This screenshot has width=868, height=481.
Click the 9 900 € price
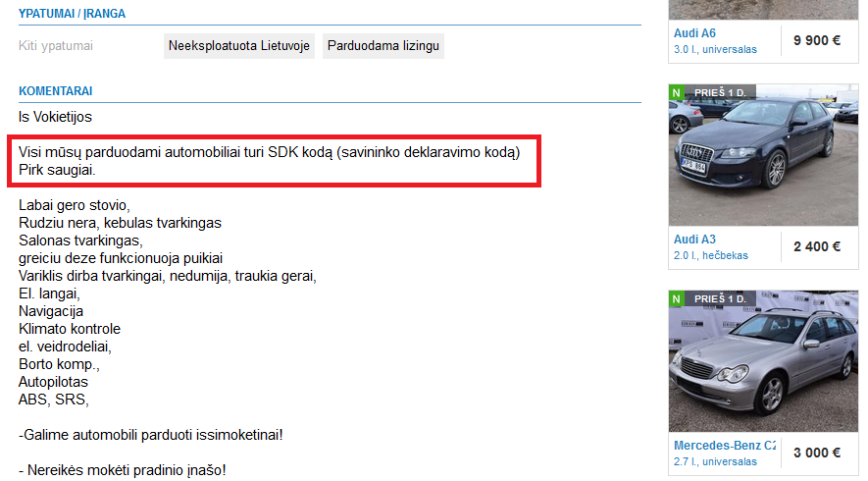[x=817, y=40]
